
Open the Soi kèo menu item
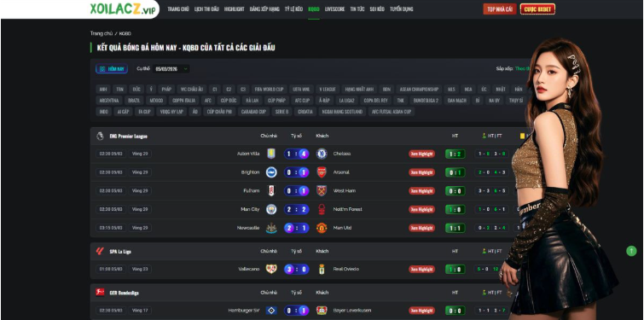[377, 9]
